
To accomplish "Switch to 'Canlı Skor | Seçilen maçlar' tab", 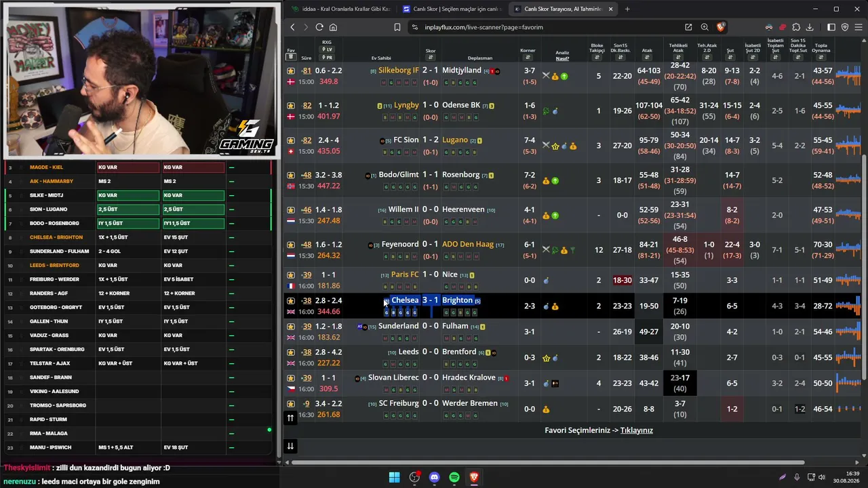I will [x=452, y=9].
